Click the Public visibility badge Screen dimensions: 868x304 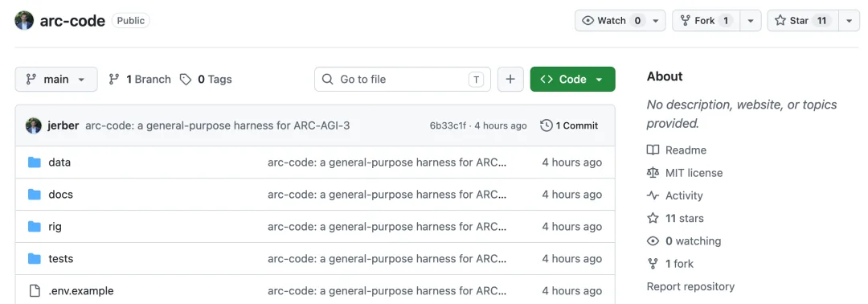[131, 20]
